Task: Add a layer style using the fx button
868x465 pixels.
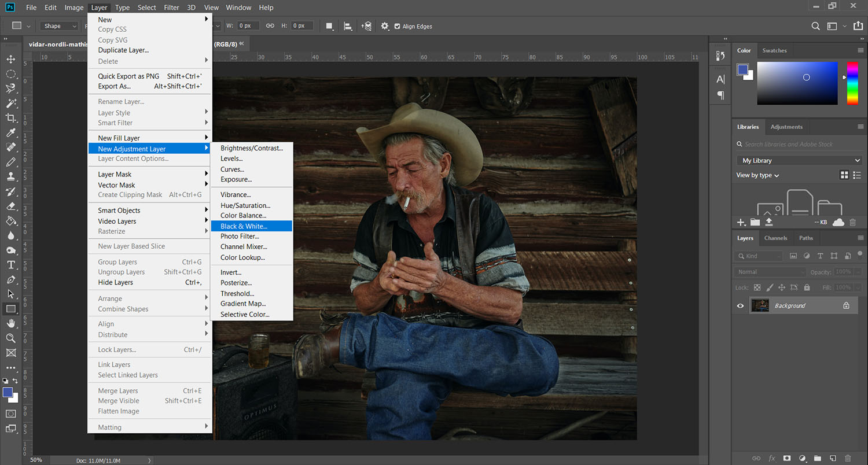Action: 772,458
